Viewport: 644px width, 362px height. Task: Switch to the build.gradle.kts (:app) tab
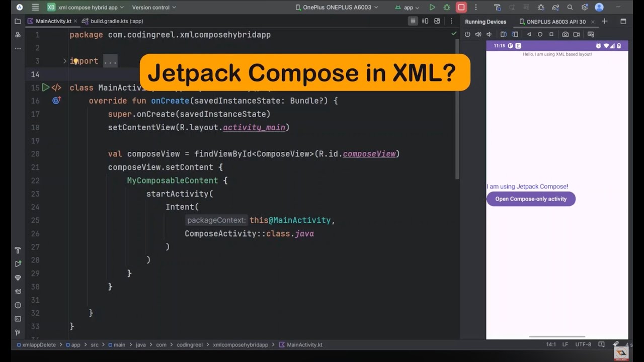point(113,21)
